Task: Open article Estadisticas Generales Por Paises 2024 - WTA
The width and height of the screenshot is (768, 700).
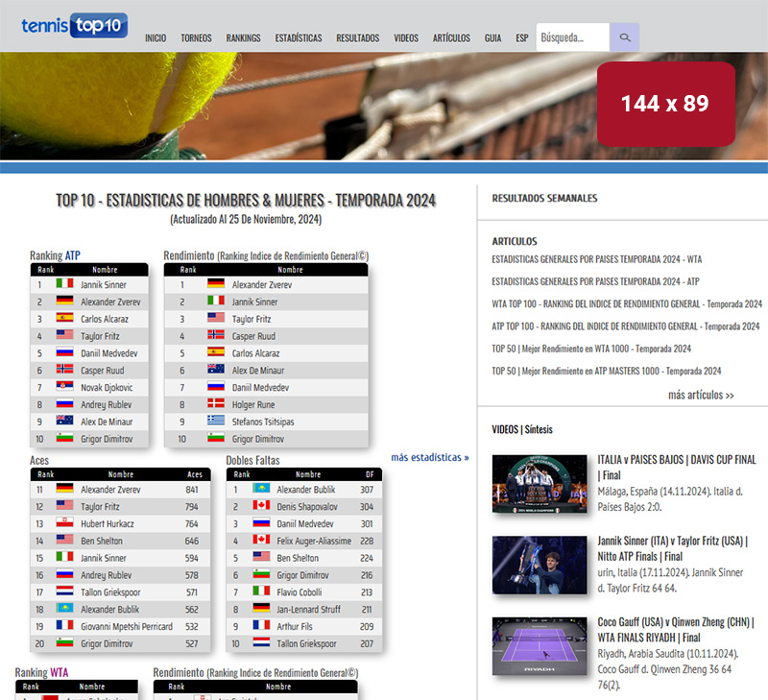Action: coord(596,259)
